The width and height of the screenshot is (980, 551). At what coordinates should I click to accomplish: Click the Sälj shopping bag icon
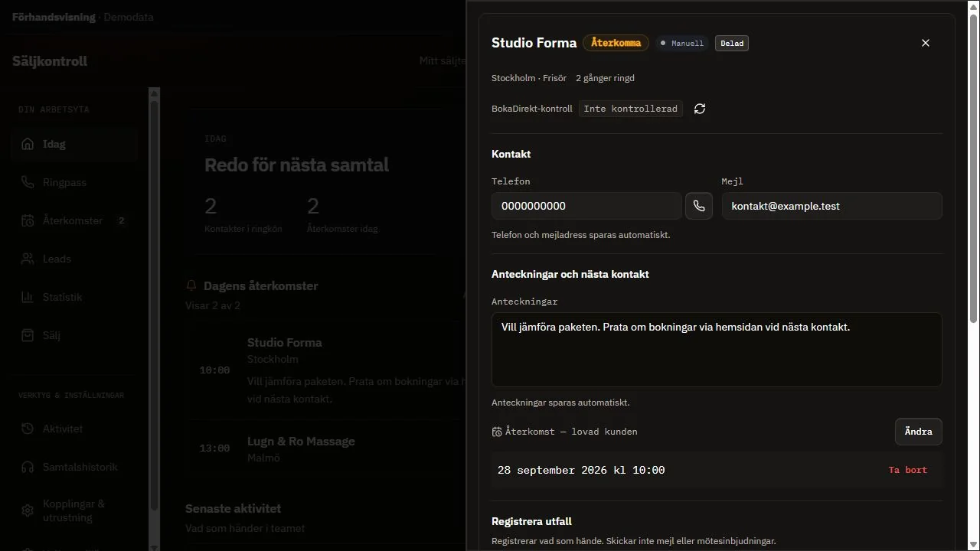[x=28, y=335]
